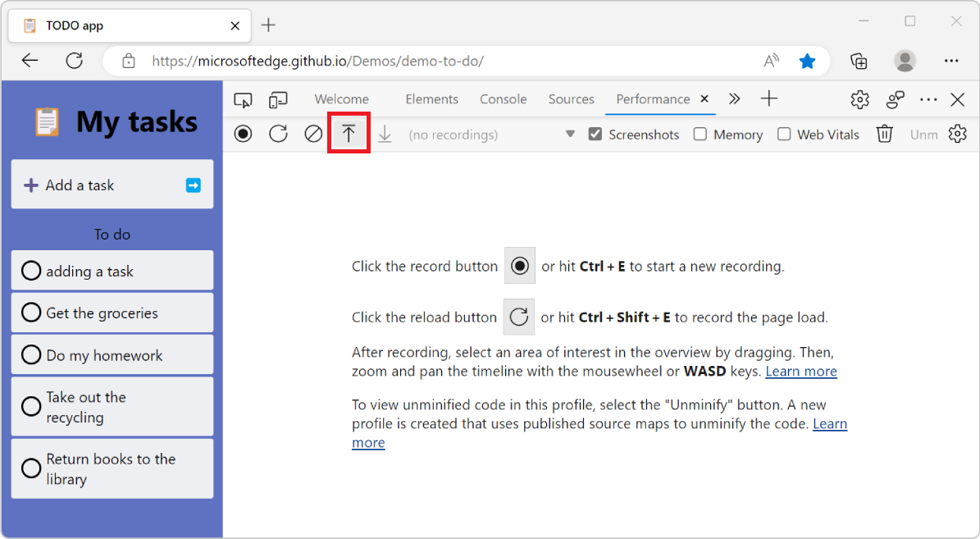
Task: Enable the Web Vitals checkbox
Action: pos(784,134)
